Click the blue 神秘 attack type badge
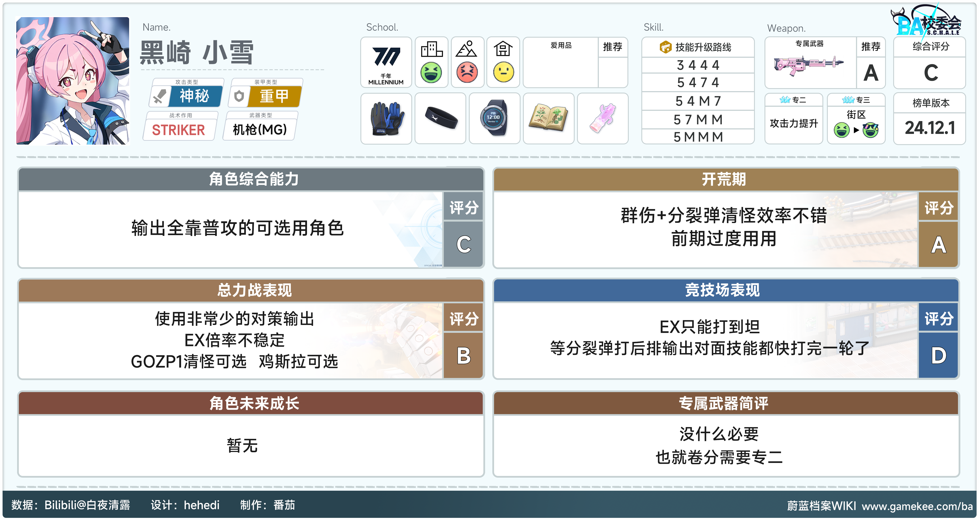Screen dimensions: 980x520 194,96
